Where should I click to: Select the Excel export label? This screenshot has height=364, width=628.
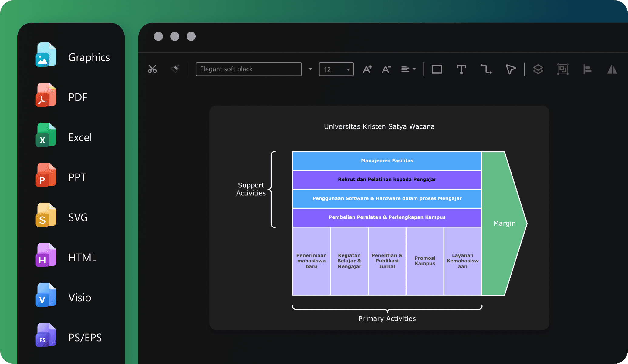coord(80,137)
